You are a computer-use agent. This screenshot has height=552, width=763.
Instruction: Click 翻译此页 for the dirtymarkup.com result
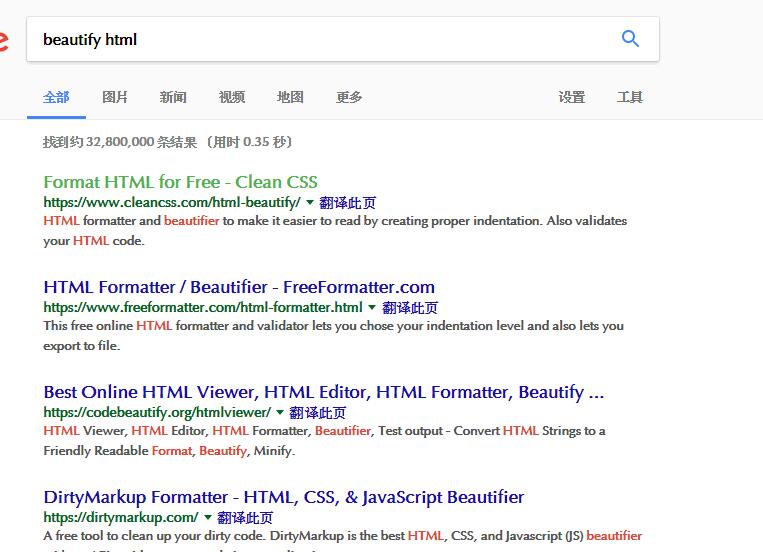click(x=245, y=518)
